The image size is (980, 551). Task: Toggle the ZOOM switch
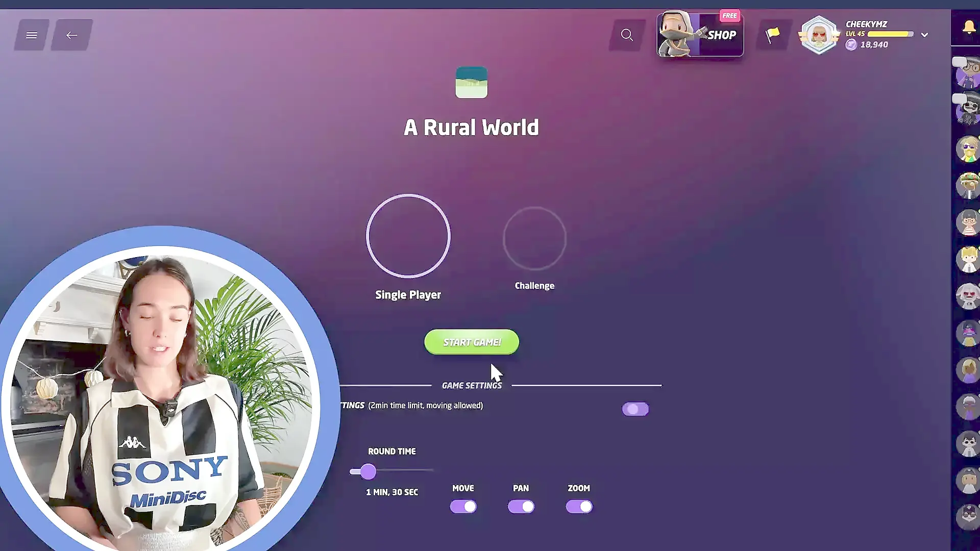pyautogui.click(x=579, y=507)
